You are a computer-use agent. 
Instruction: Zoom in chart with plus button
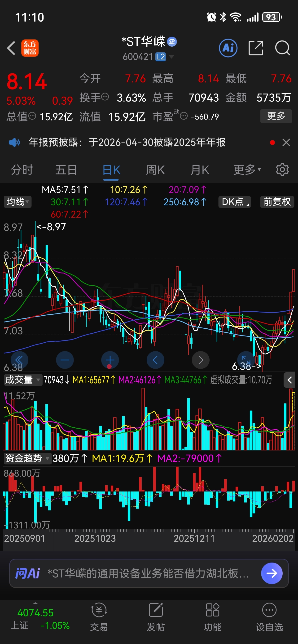(x=110, y=360)
